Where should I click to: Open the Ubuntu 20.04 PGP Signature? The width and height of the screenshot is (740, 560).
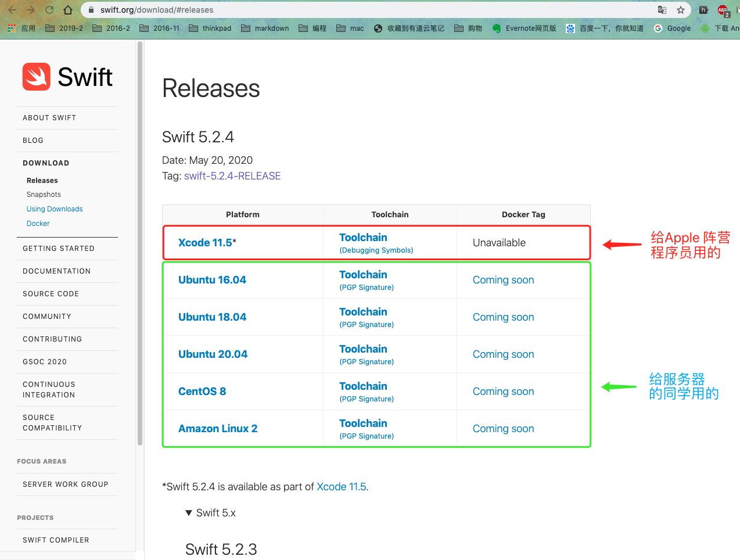(367, 362)
